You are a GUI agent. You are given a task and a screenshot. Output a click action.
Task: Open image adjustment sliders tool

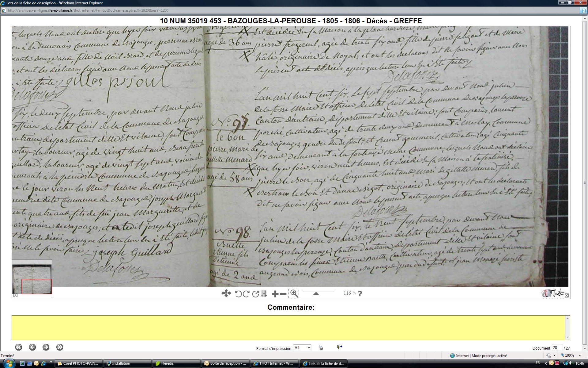click(264, 294)
